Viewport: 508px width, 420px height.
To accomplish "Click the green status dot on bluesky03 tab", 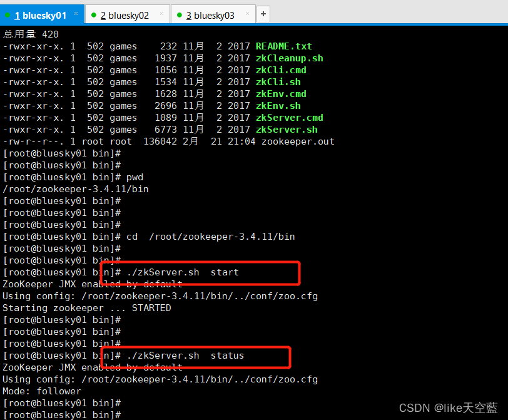I will pos(180,15).
